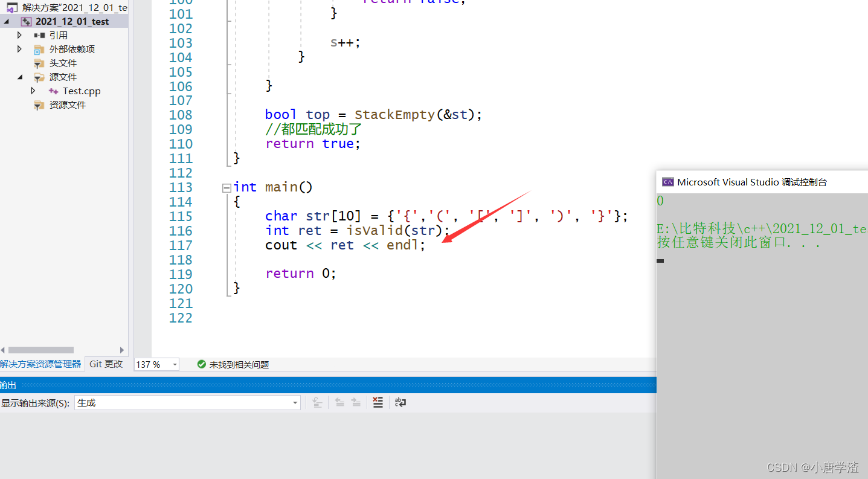Image resolution: width=868 pixels, height=479 pixels.
Task: Click the 头文件 filter folder icon
Action: pyautogui.click(x=39, y=63)
